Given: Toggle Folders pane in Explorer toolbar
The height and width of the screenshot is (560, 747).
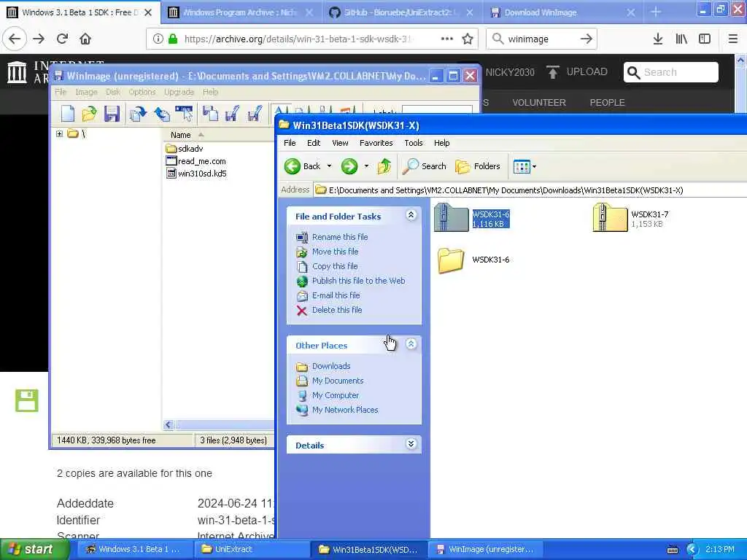Looking at the screenshot, I should (x=477, y=166).
